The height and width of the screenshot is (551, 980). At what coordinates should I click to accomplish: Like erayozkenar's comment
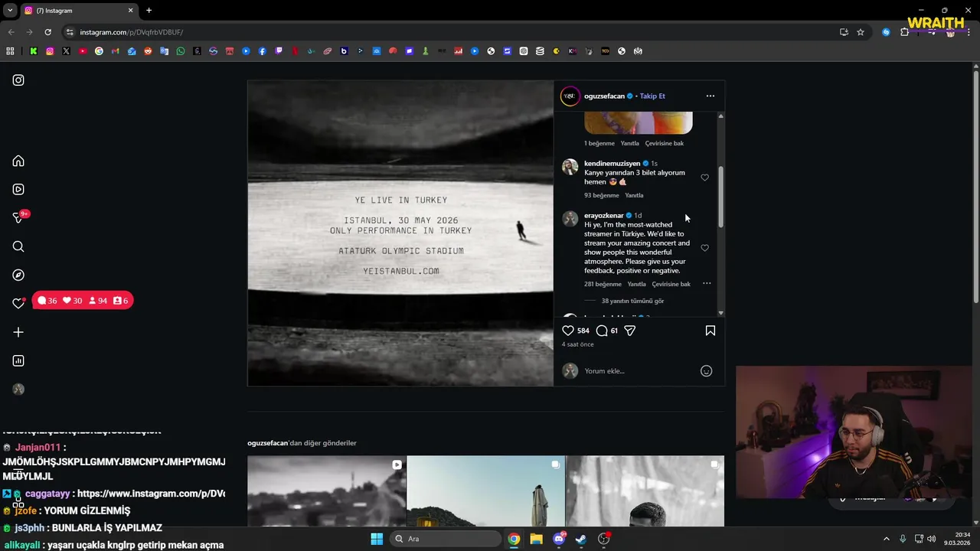[x=704, y=248]
